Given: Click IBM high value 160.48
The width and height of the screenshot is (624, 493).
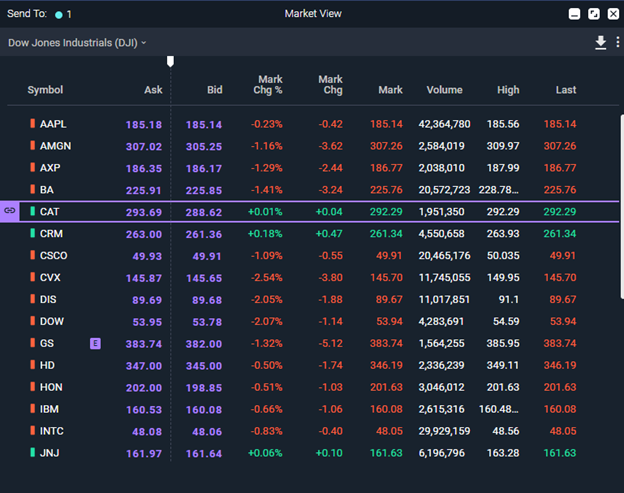Looking at the screenshot, I should (x=499, y=409).
